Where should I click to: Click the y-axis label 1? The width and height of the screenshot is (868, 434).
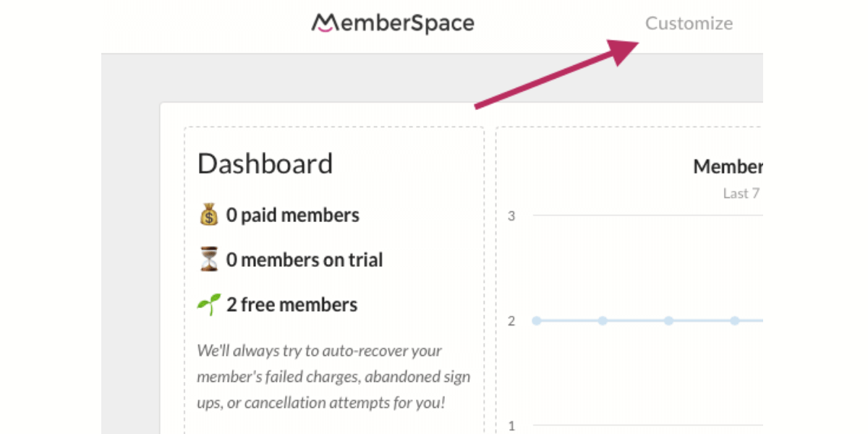511,425
